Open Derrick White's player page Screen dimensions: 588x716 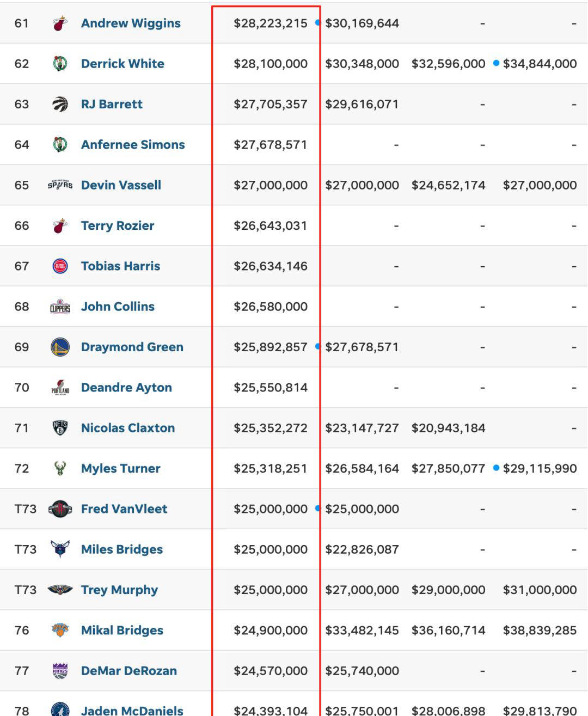click(x=122, y=64)
